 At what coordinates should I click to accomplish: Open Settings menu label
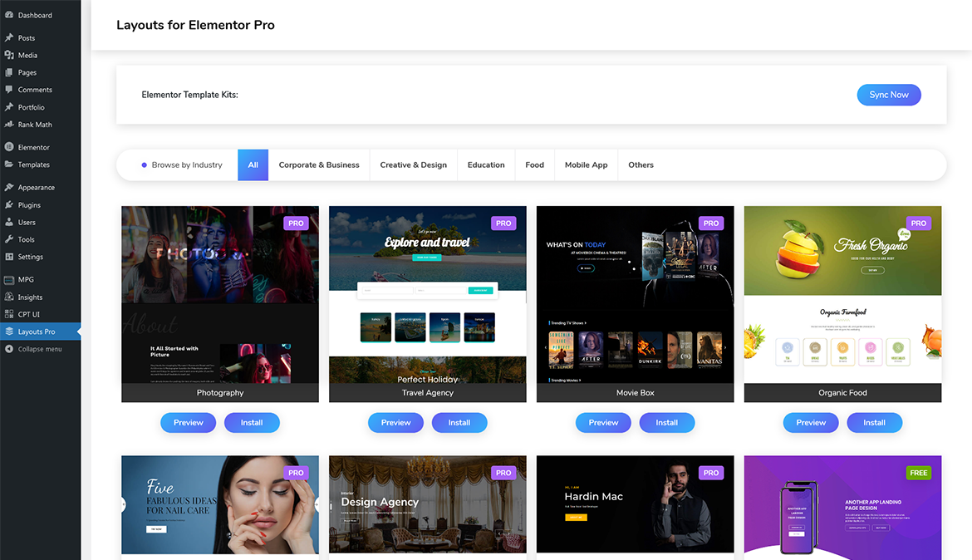coord(31,257)
